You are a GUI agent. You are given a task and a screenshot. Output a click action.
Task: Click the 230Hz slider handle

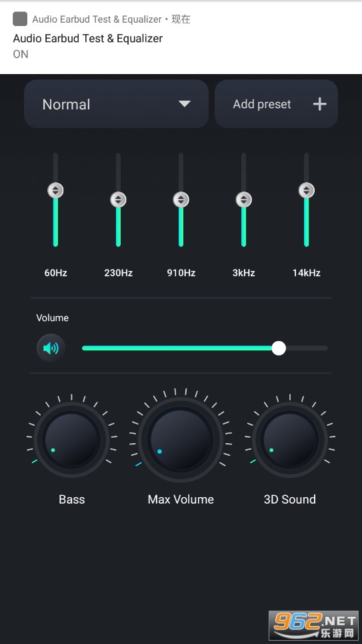pyautogui.click(x=118, y=200)
